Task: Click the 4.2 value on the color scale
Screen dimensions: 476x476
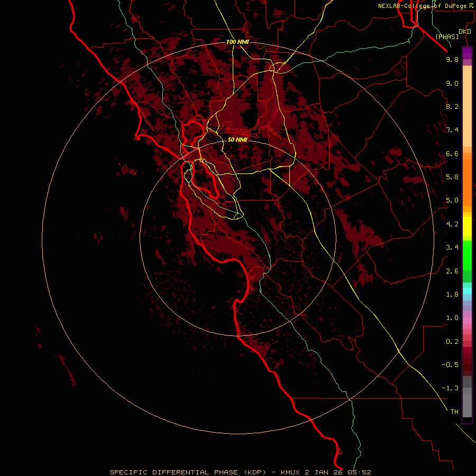Action: tap(452, 224)
